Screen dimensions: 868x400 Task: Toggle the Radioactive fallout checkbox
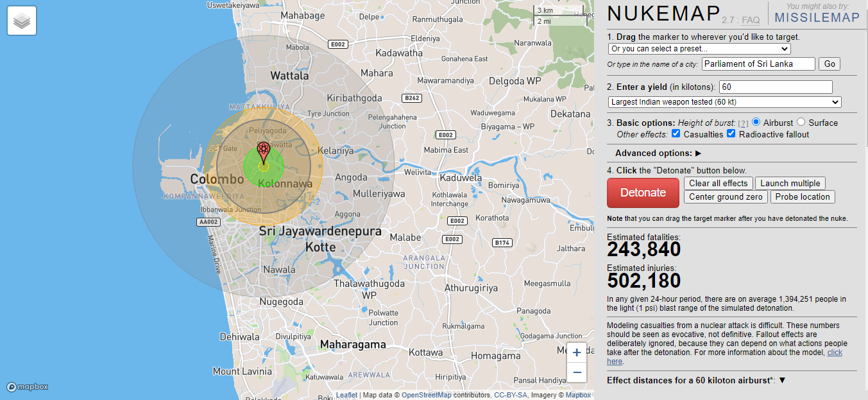tap(731, 134)
